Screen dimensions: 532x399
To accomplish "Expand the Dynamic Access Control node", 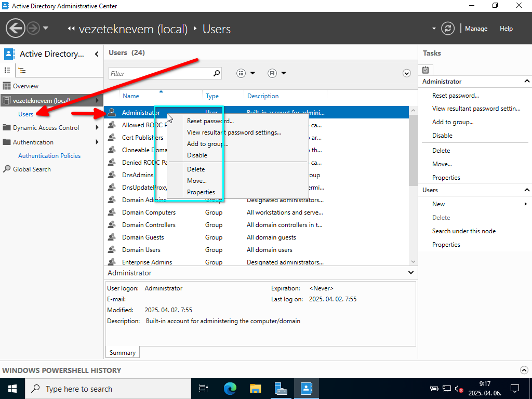I will tap(97, 128).
